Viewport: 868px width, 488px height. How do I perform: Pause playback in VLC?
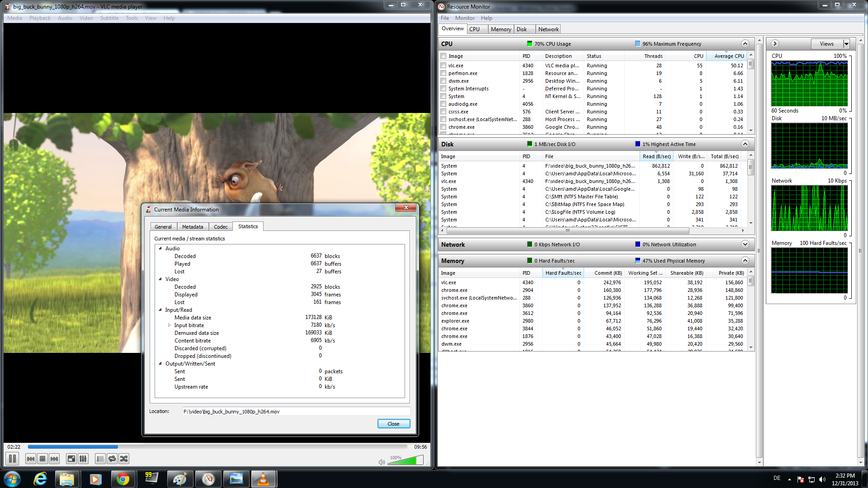(12, 459)
